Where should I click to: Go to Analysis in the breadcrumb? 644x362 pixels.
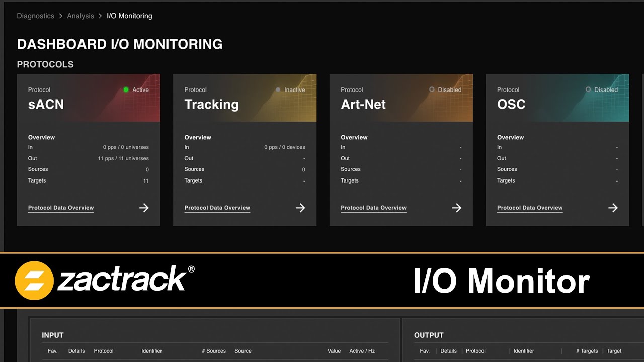click(x=80, y=16)
